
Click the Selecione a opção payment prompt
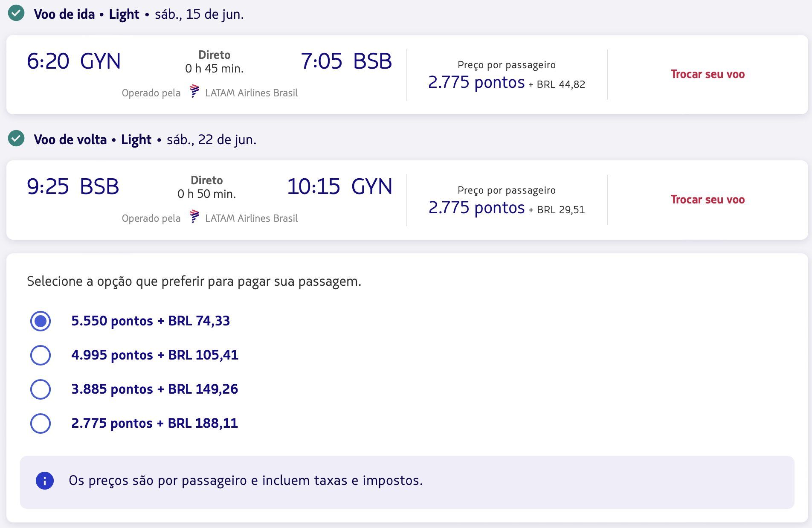coord(194,281)
